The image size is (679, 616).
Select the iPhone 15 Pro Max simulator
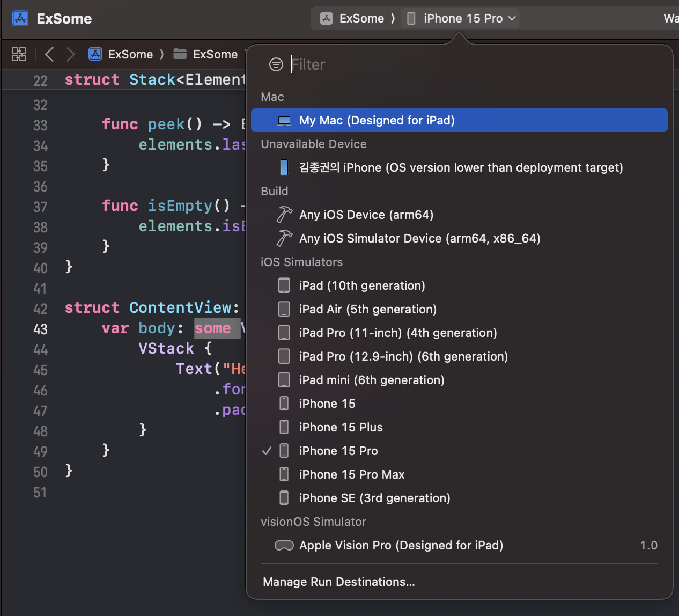click(459, 474)
